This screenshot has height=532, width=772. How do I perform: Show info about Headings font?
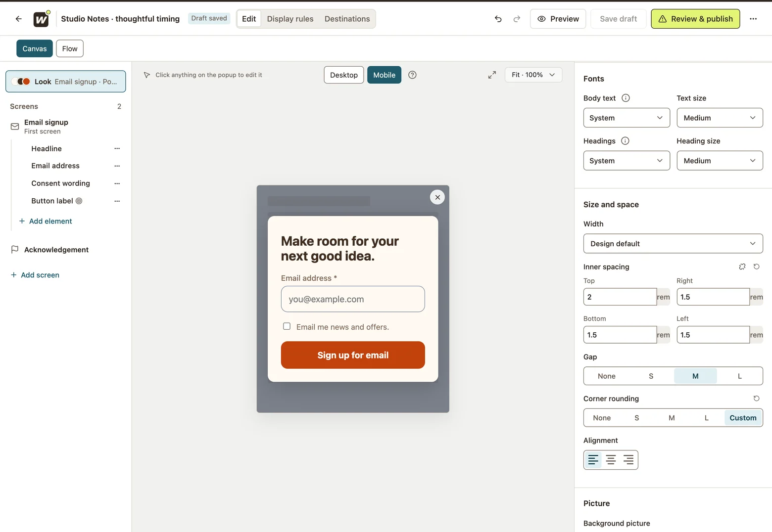point(625,141)
